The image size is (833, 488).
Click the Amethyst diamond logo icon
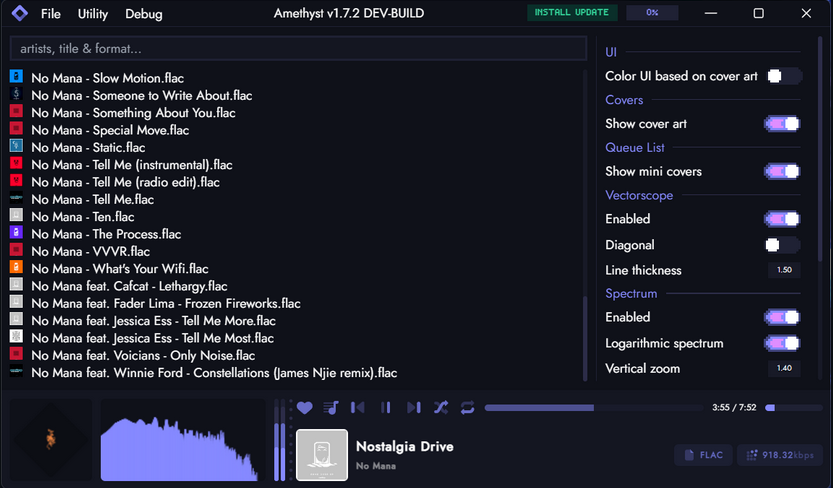pyautogui.click(x=20, y=13)
